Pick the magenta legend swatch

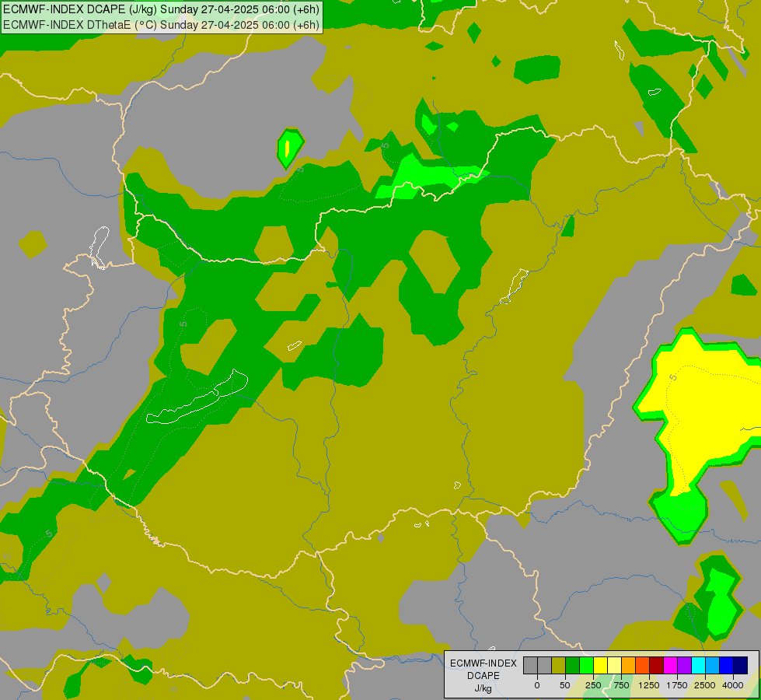670,665
